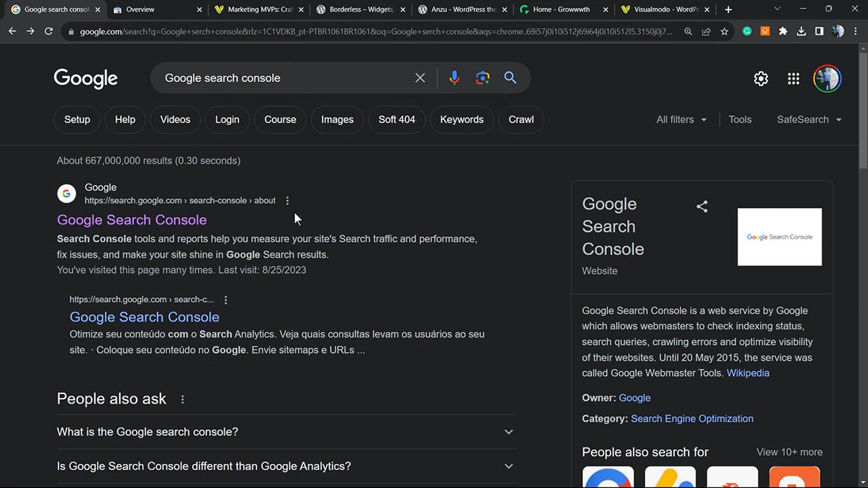Screen dimensions: 868x488
Task: Go back with the browser back arrow
Action: point(12,31)
